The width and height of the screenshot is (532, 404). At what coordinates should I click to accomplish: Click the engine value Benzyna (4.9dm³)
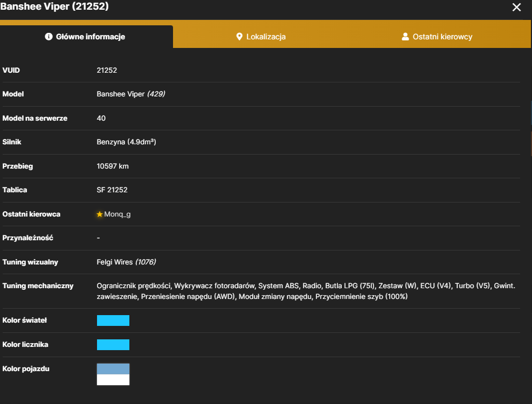click(126, 142)
